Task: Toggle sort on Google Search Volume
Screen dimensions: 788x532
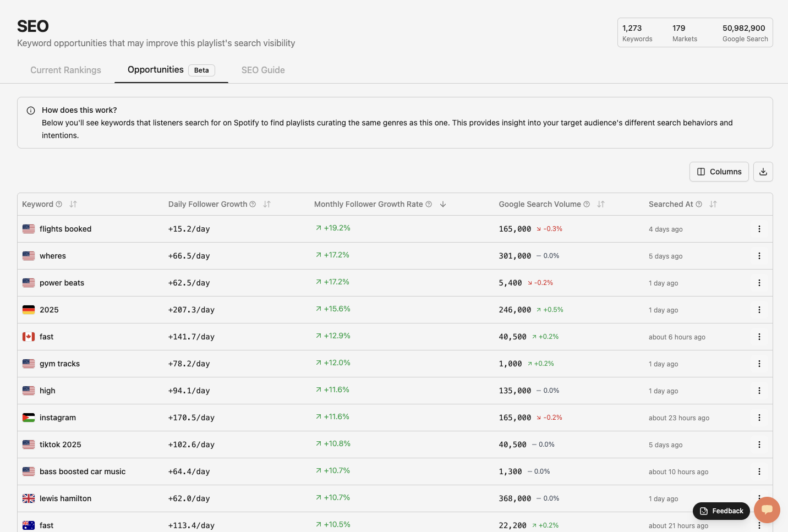Action: [x=601, y=204]
